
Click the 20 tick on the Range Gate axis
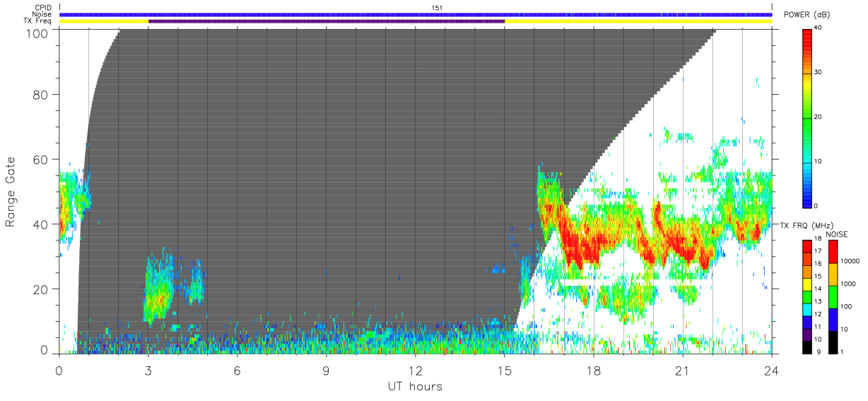coord(42,289)
